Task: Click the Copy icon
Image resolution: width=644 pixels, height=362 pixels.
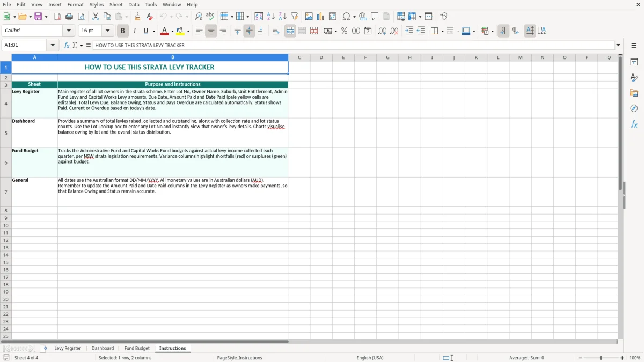Action: point(107,17)
